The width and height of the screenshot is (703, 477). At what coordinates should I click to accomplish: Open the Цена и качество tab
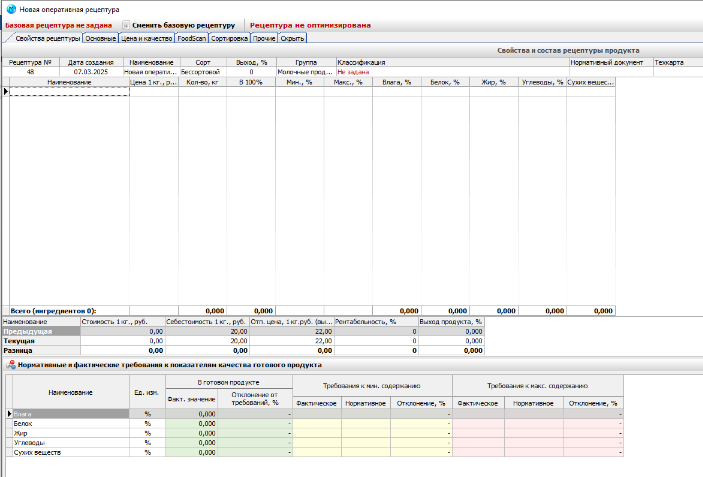coord(146,38)
